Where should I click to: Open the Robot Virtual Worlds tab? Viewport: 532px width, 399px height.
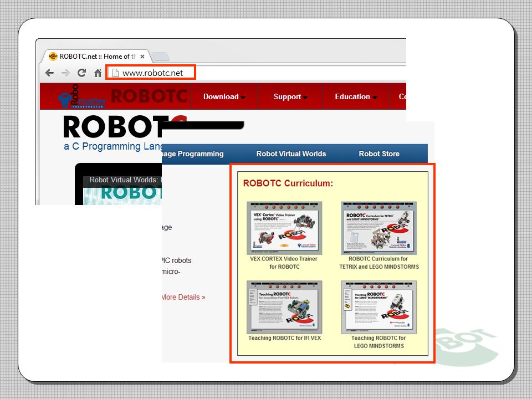291,154
